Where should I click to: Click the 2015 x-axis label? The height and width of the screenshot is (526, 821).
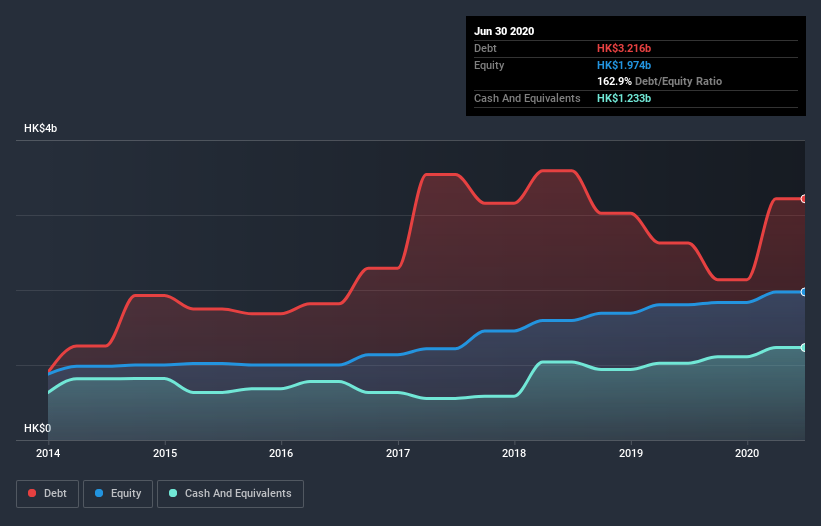(165, 453)
